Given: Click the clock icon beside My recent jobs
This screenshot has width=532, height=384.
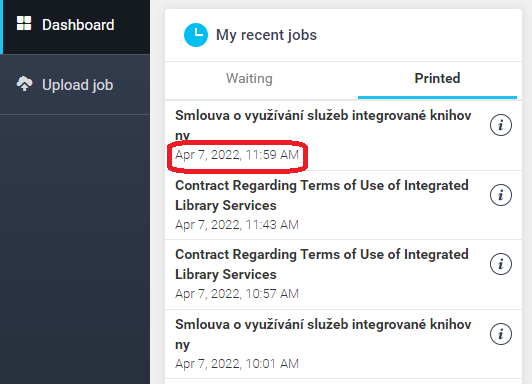Looking at the screenshot, I should point(196,35).
